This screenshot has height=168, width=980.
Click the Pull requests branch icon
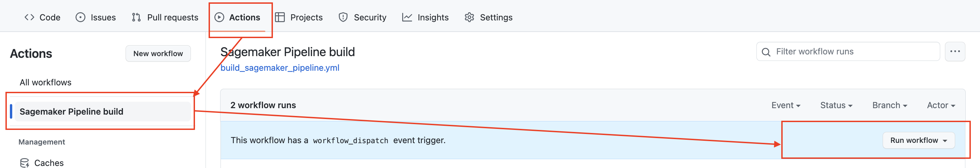(x=136, y=17)
